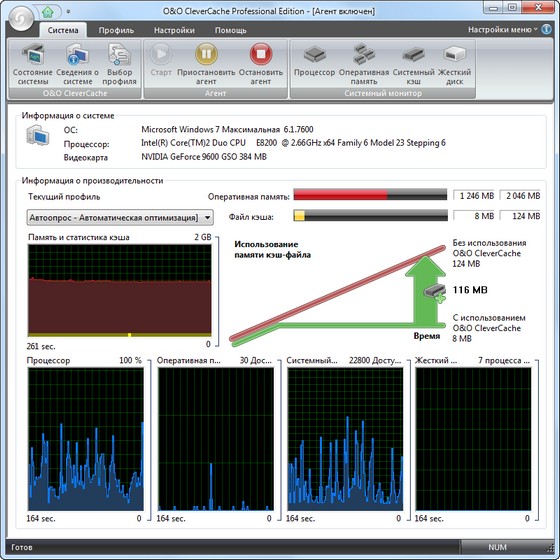Click the home icon in title bar
Screen dimensions: 560x560
pos(48,12)
